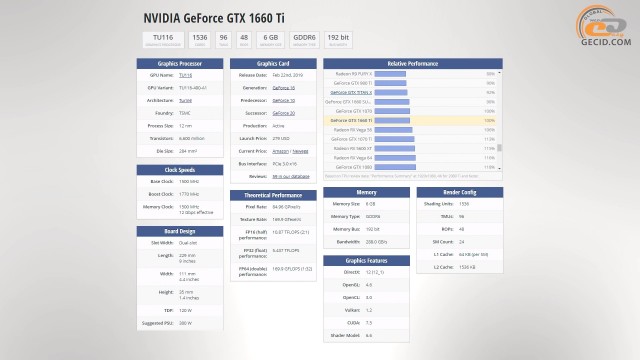Select the 6 GB memory size chip

[271, 40]
